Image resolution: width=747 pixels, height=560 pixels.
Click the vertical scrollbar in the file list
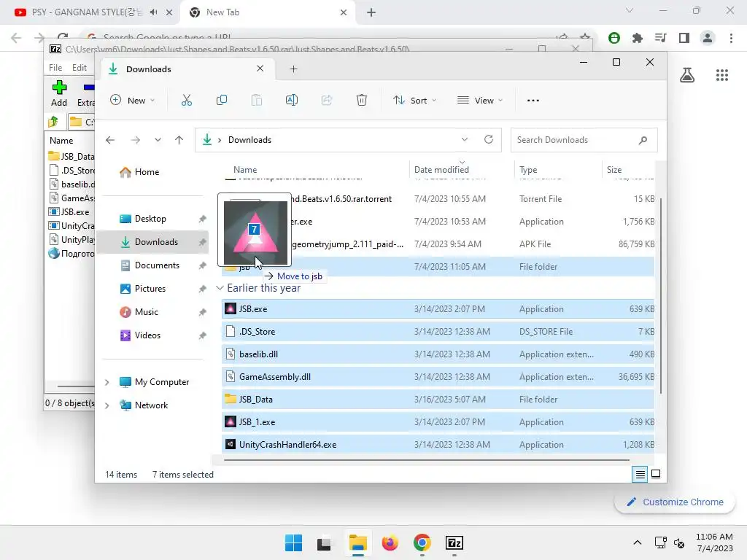point(660,295)
